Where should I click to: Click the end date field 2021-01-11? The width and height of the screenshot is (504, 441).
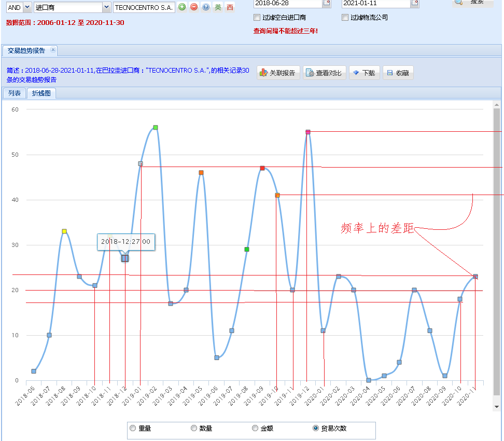376,4
